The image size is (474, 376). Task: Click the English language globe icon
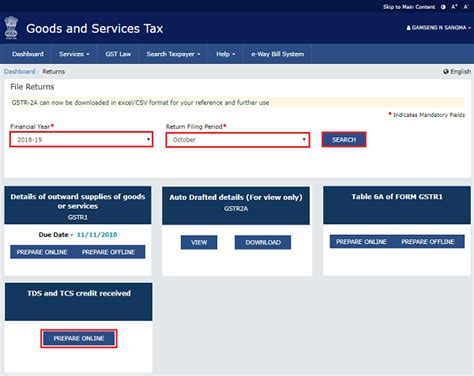[446, 72]
